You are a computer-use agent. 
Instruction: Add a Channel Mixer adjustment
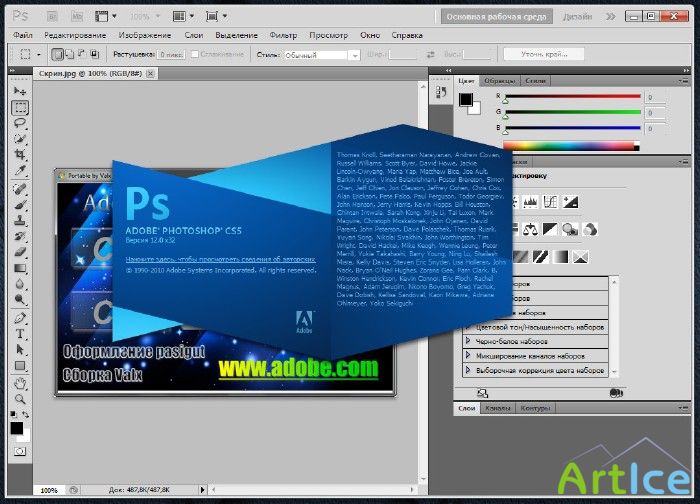(590, 229)
